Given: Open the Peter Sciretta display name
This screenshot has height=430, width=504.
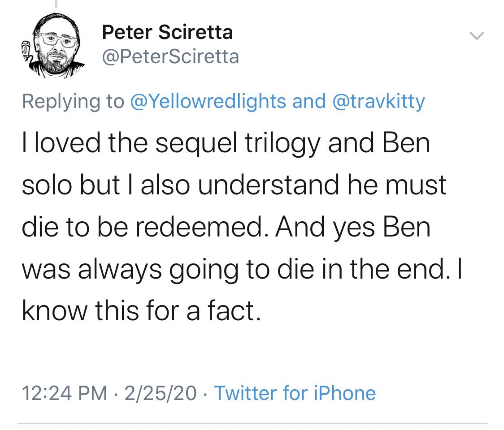Looking at the screenshot, I should tap(167, 32).
